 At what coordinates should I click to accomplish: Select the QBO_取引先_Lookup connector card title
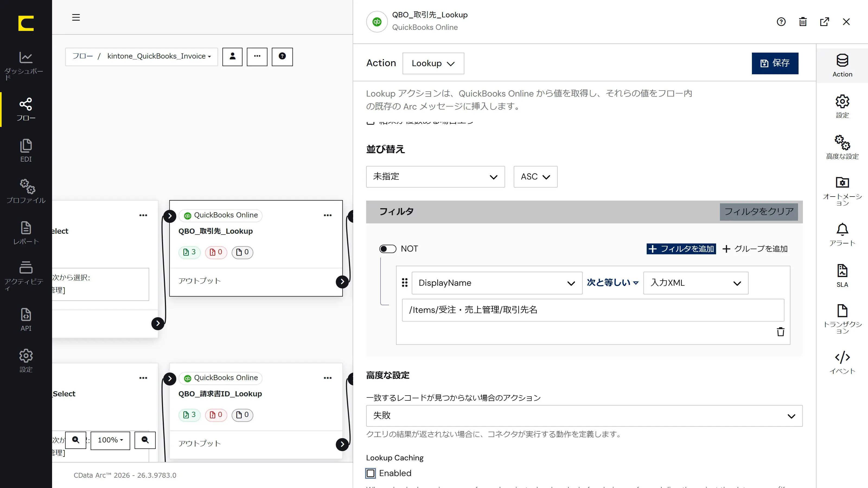pos(215,231)
